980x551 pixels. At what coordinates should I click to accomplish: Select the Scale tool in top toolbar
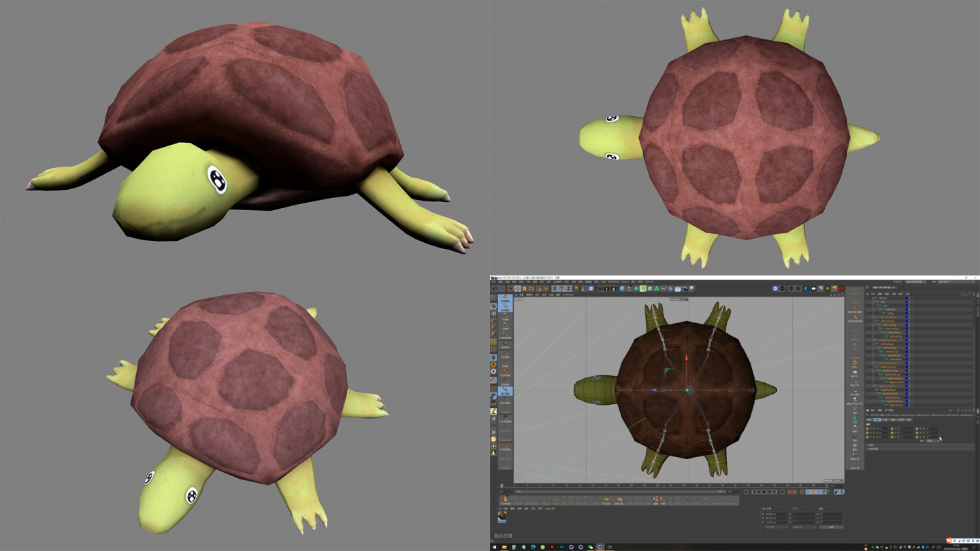pos(525,288)
